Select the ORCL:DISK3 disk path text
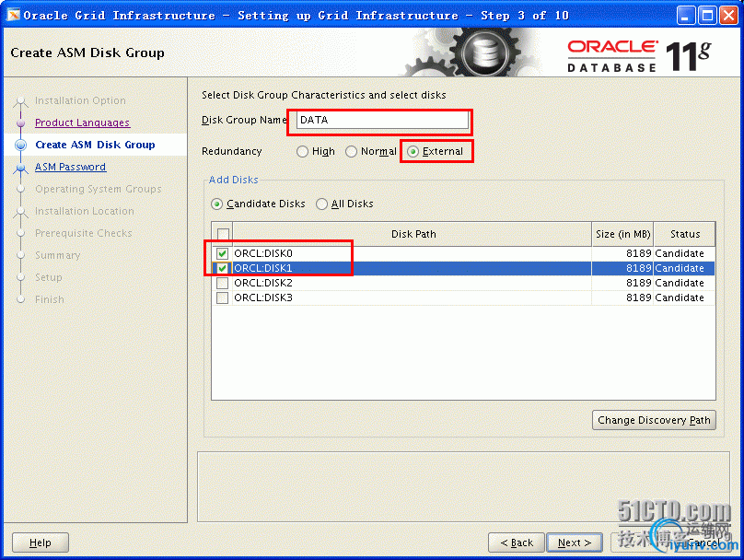Screen dimensions: 744x560 point(263,297)
